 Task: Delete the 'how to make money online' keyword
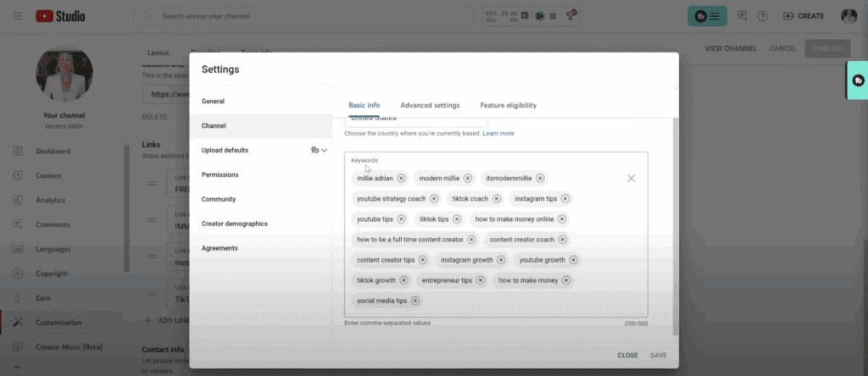tap(562, 219)
